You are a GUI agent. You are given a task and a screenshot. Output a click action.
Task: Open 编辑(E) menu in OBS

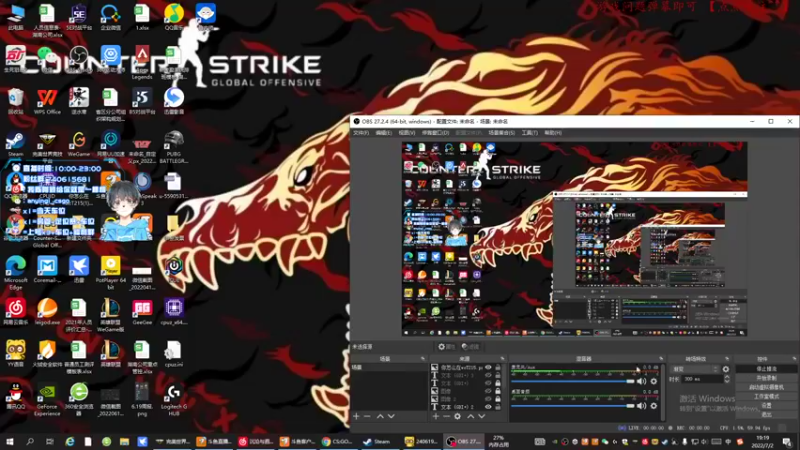(384, 133)
